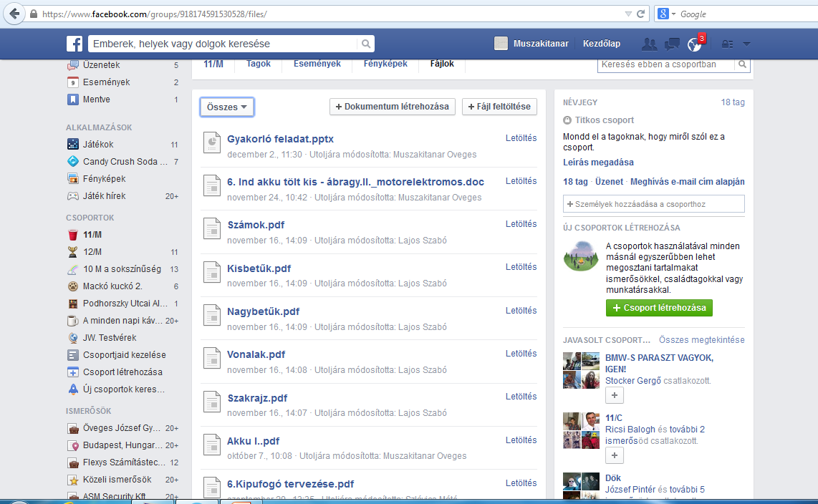Open the Kisbetűk.pdf file link
The height and width of the screenshot is (504, 818).
click(259, 268)
